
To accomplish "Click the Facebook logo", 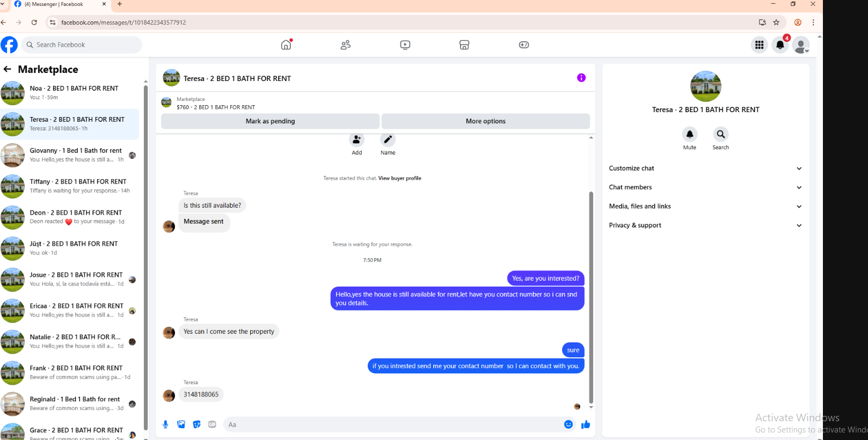I will pos(9,45).
